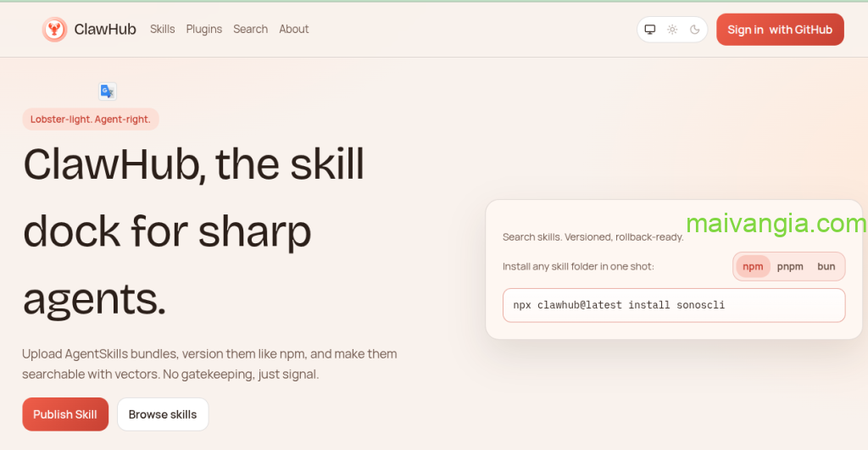Go to the Search page link

click(250, 29)
